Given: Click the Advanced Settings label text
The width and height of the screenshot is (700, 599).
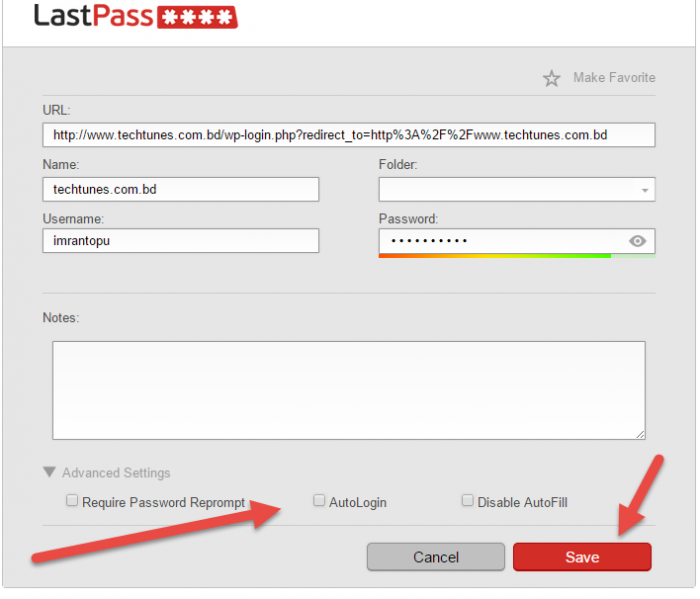Looking at the screenshot, I should click(117, 474).
